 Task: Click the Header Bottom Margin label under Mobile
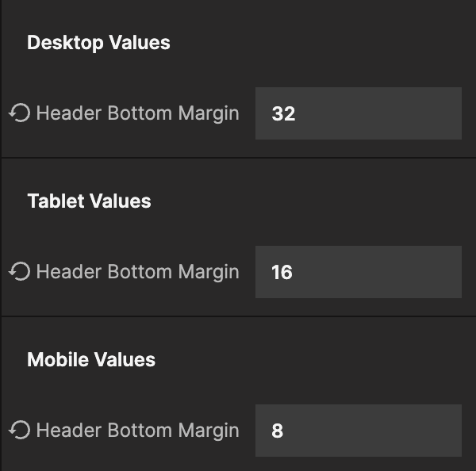(x=137, y=431)
